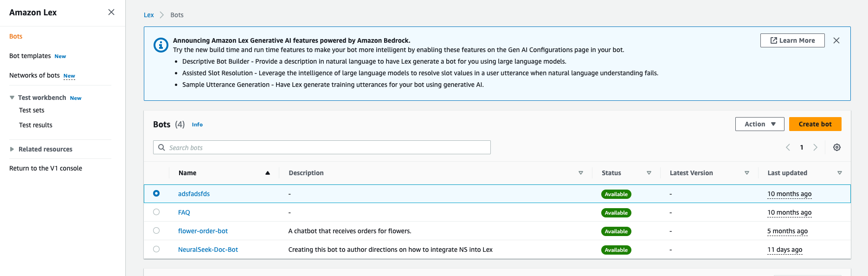The height and width of the screenshot is (276, 868).
Task: Click the Description column header text
Action: [x=306, y=173]
